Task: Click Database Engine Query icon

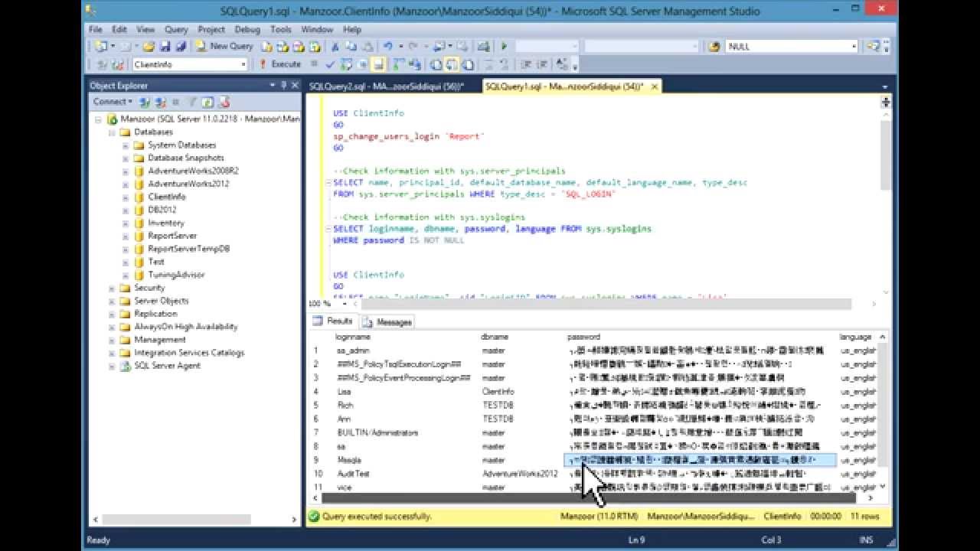Action: pyautogui.click(x=266, y=47)
